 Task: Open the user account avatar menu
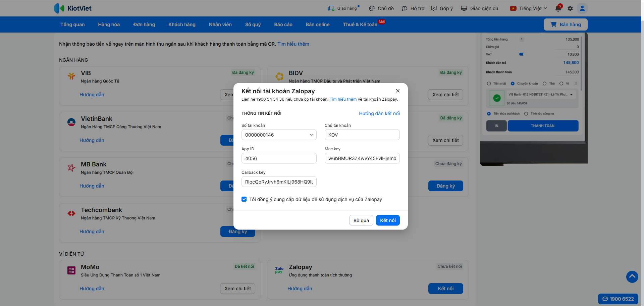point(582,8)
